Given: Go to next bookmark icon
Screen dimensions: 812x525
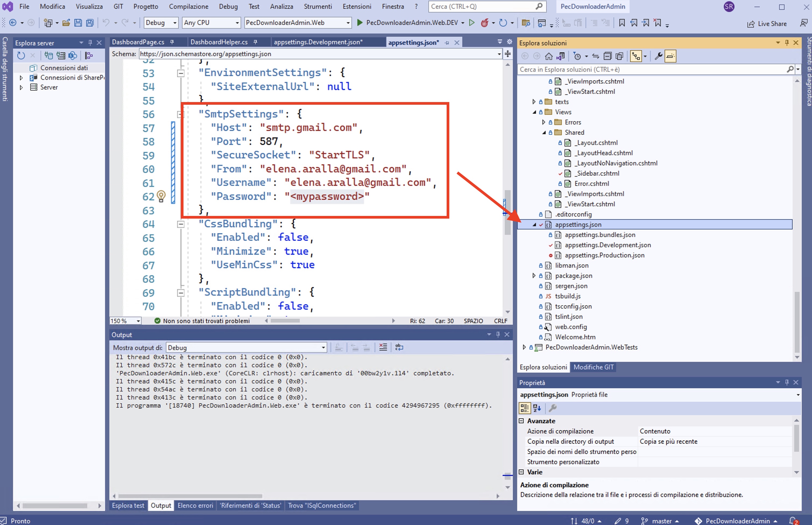Looking at the screenshot, I should point(646,23).
